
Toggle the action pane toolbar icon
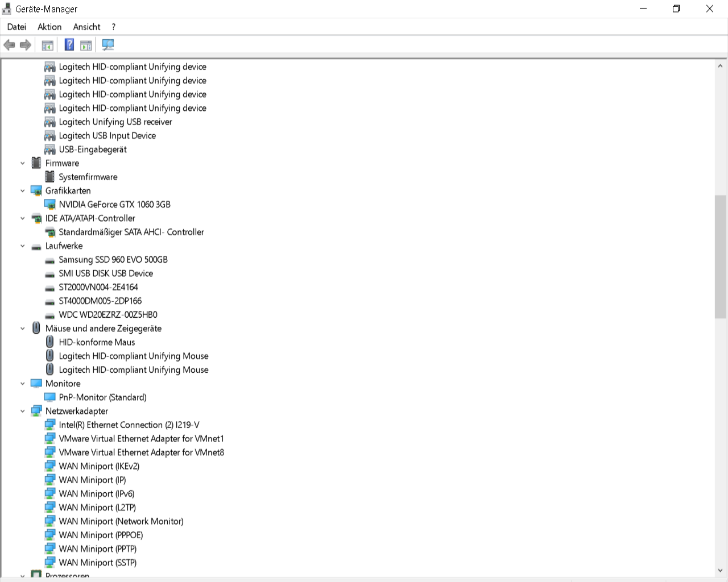pyautogui.click(x=86, y=45)
